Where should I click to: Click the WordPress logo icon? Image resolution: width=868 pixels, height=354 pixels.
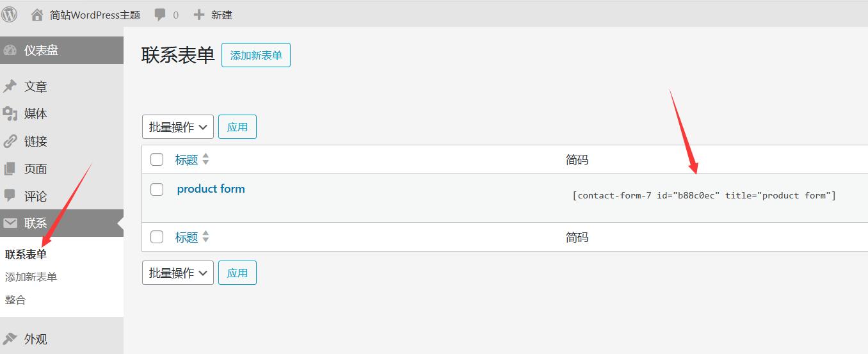click(x=10, y=14)
